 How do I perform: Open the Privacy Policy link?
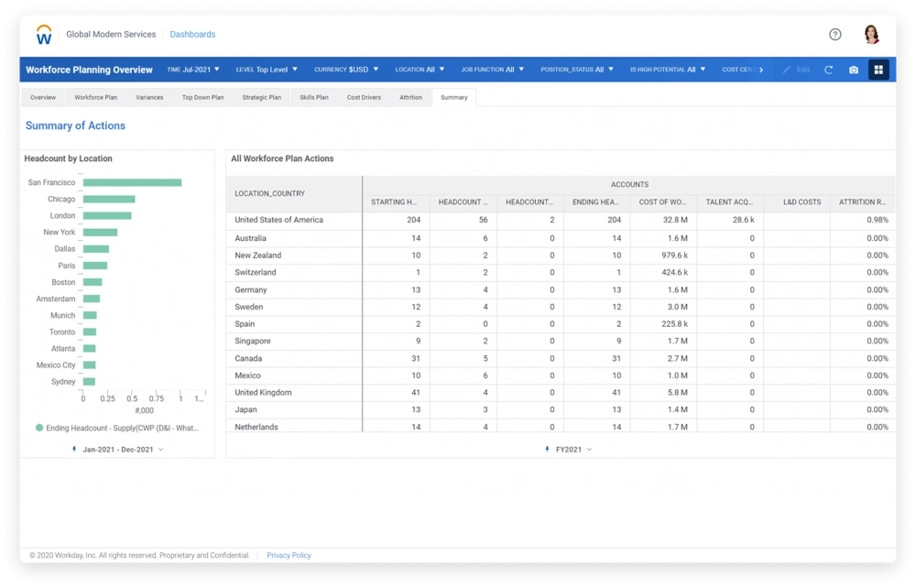(x=289, y=555)
